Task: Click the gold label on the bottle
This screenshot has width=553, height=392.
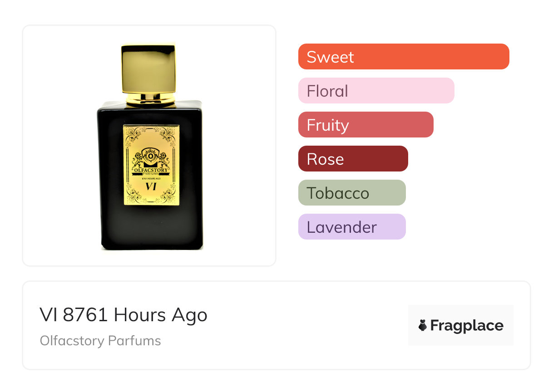Action: coord(152,165)
